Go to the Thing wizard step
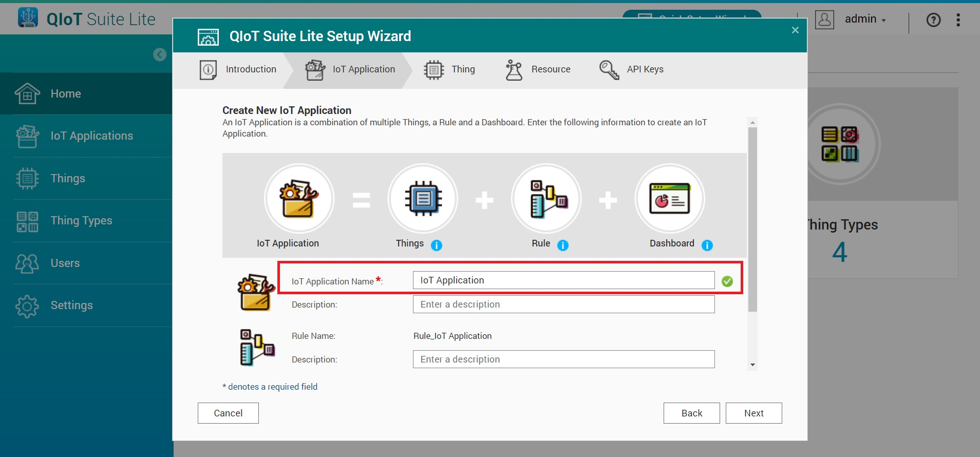Screen dimensions: 980x457 tap(450, 69)
